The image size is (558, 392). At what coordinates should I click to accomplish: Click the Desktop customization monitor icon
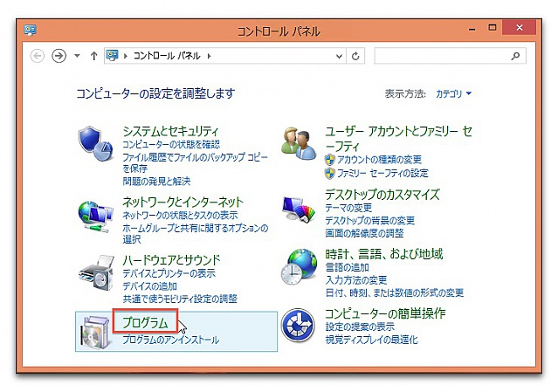click(299, 210)
